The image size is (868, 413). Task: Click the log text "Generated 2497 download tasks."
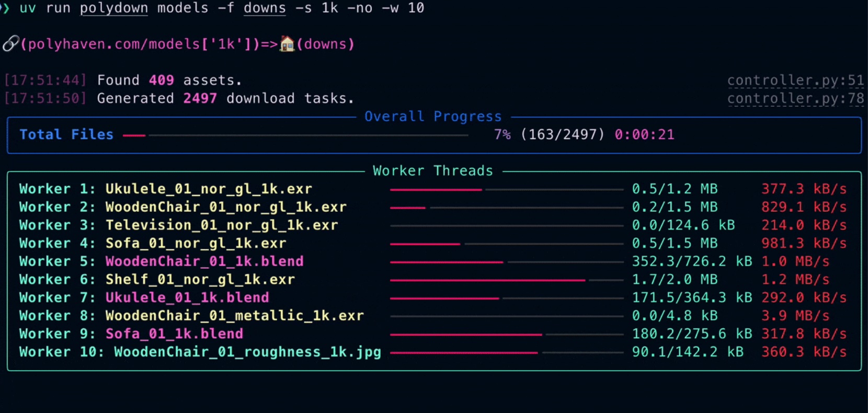coord(225,98)
